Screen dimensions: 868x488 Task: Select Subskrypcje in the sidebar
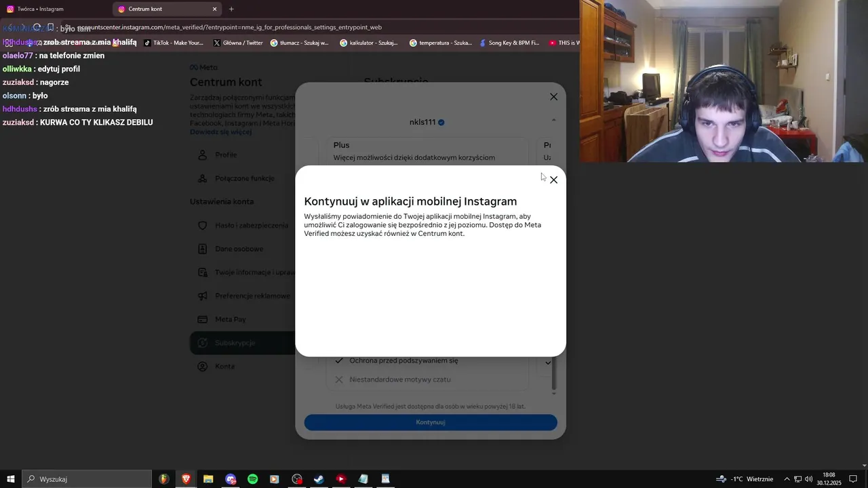click(243, 343)
